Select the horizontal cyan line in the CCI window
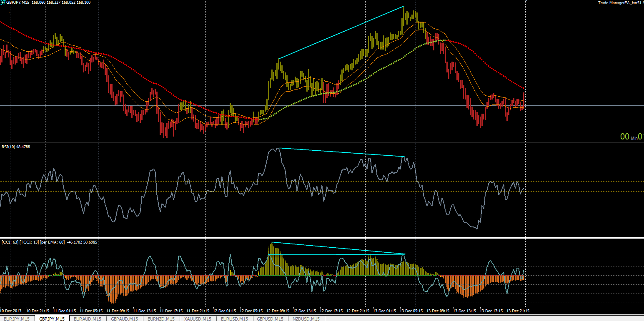The image size is (644, 321). click(x=336, y=254)
